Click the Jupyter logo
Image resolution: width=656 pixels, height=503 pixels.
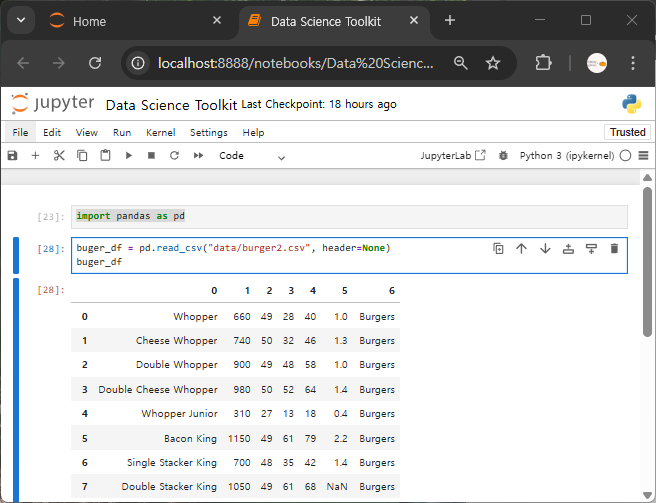pos(53,103)
